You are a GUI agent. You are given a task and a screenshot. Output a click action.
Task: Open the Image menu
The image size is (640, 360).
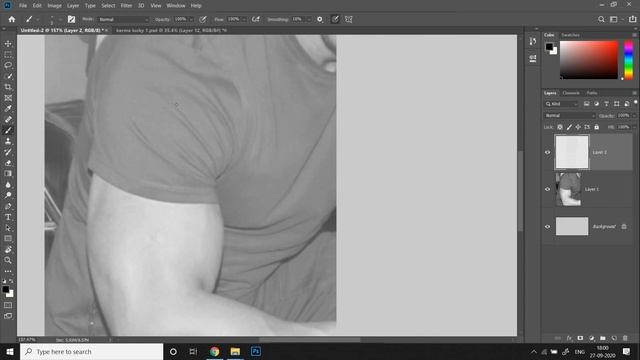click(54, 6)
